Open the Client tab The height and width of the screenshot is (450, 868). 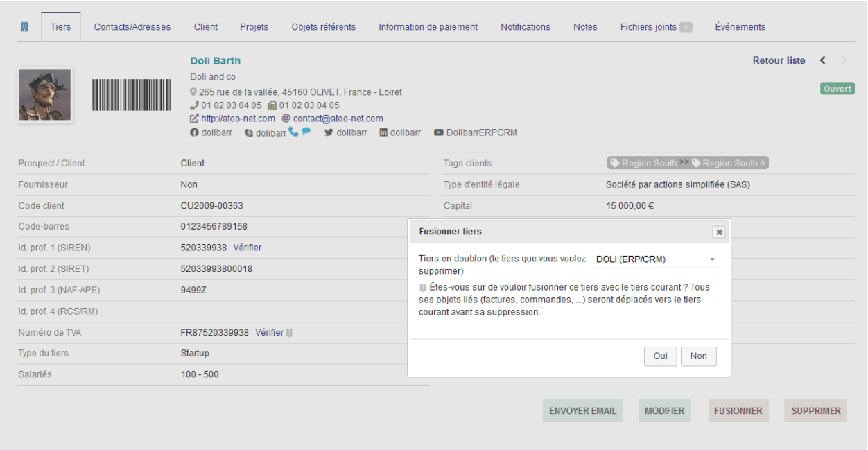point(206,27)
